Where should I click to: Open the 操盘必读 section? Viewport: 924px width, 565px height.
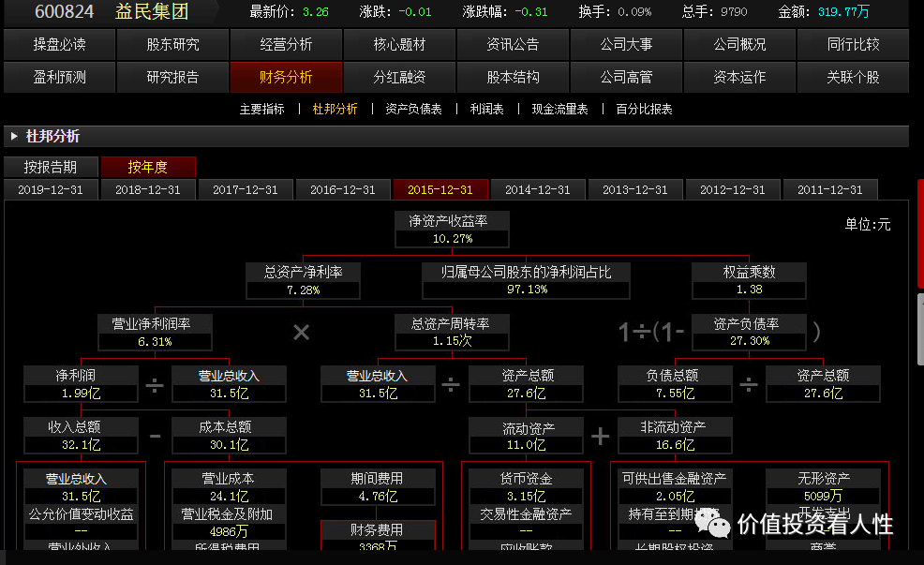pos(60,44)
